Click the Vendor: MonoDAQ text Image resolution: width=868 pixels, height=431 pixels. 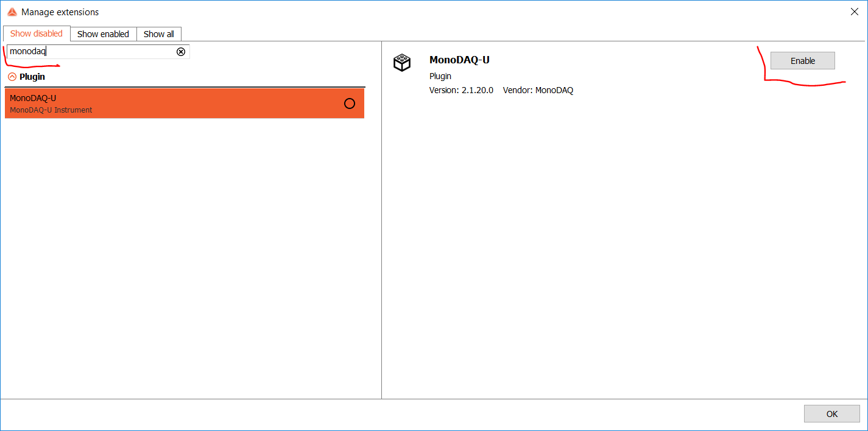[538, 90]
